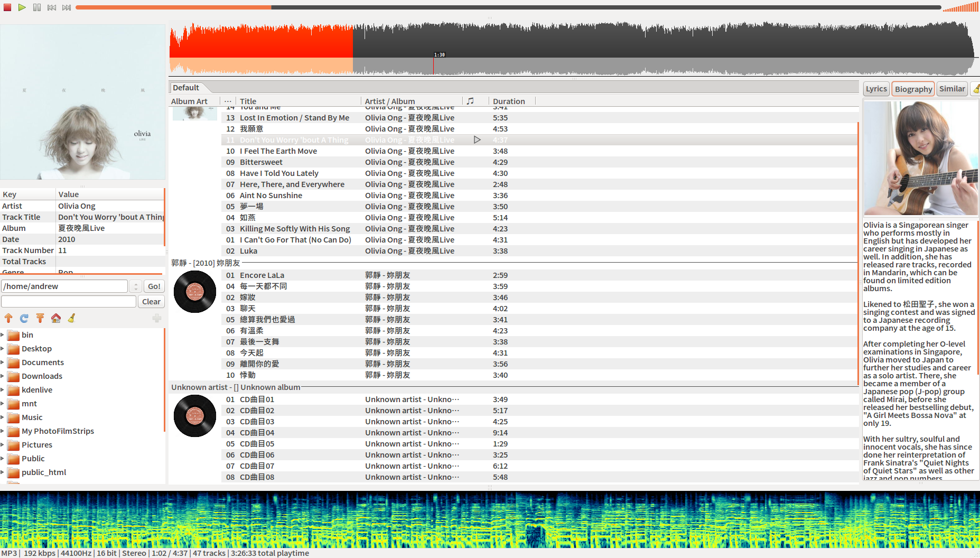Click the Olivia Ong artist photo
980x558 pixels.
point(920,158)
